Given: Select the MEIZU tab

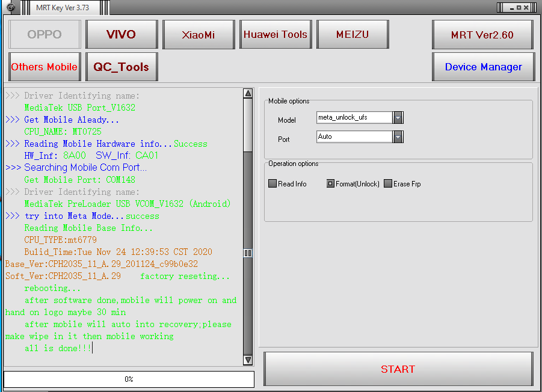Looking at the screenshot, I should pos(353,34).
